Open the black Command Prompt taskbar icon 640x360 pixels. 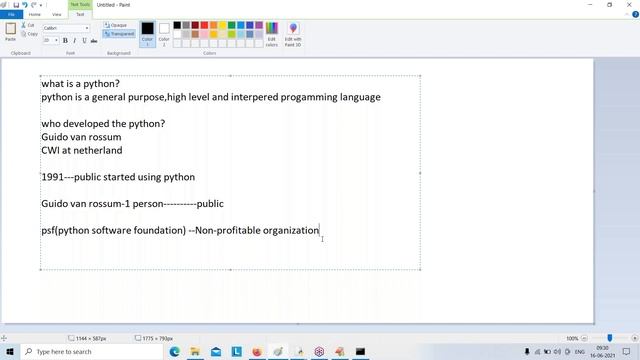(x=360, y=351)
